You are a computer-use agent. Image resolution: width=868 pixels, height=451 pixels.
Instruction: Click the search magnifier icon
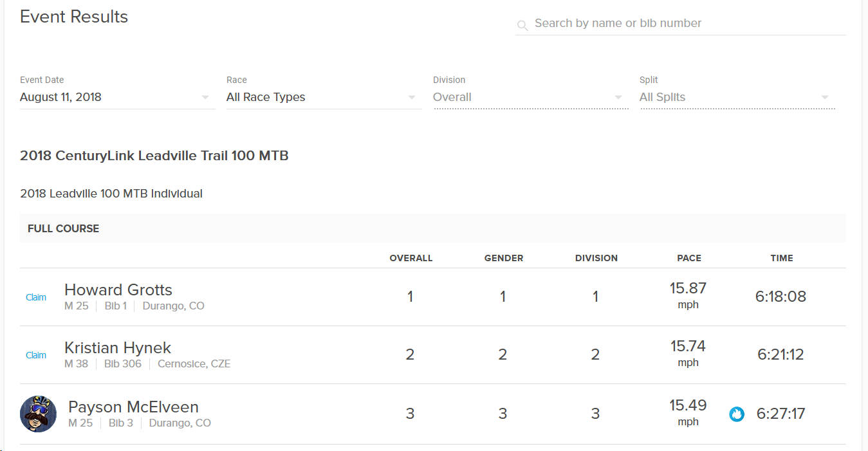tap(522, 26)
